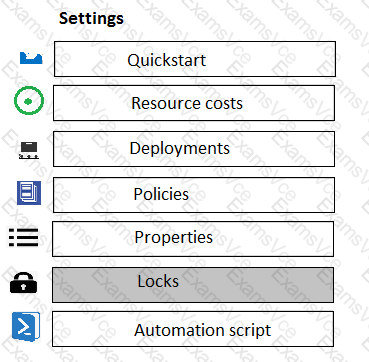Select the Deployments menu item
The width and height of the screenshot is (369, 362).
pos(194,149)
